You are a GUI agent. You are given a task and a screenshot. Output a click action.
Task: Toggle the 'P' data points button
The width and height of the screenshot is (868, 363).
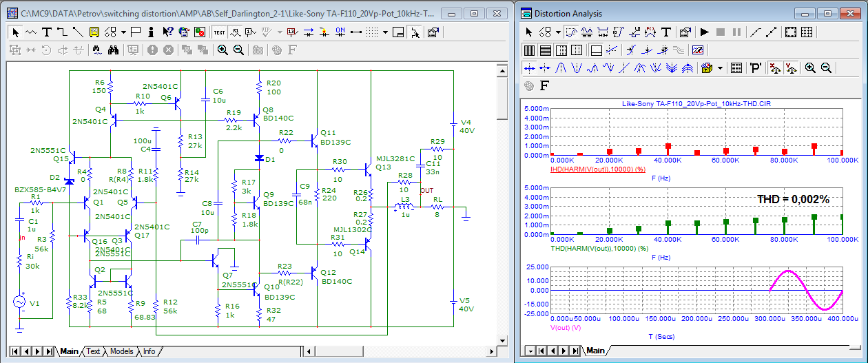755,68
